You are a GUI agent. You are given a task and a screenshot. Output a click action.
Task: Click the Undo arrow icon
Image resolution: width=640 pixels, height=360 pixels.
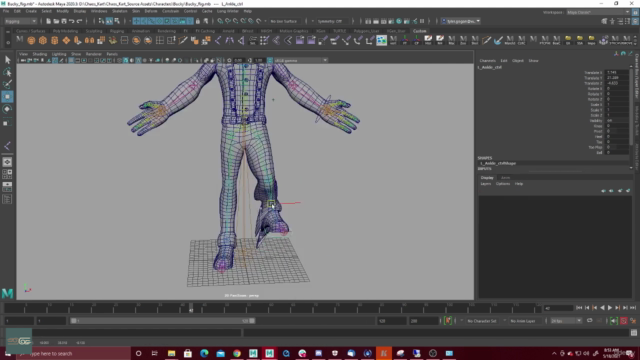[x=71, y=21]
